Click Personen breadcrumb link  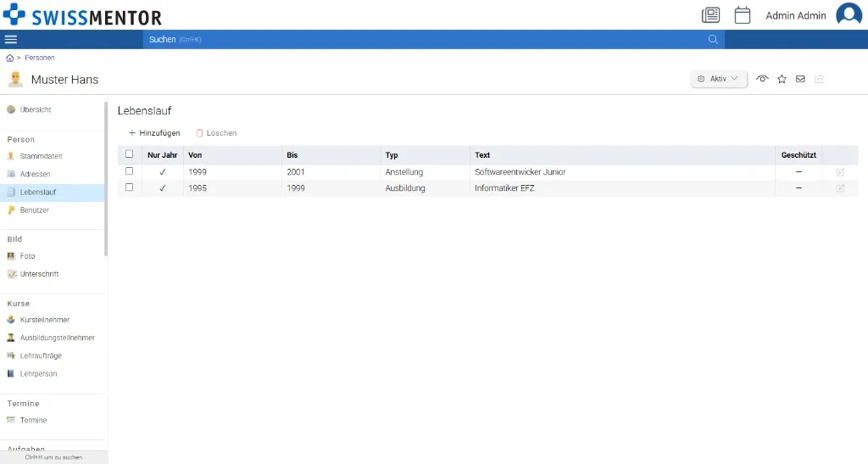coord(39,58)
